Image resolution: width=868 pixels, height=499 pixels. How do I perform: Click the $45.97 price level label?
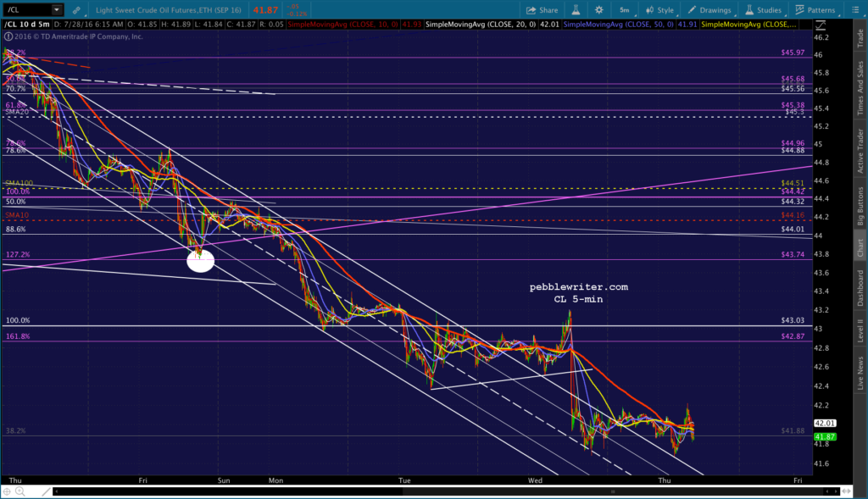coord(793,53)
